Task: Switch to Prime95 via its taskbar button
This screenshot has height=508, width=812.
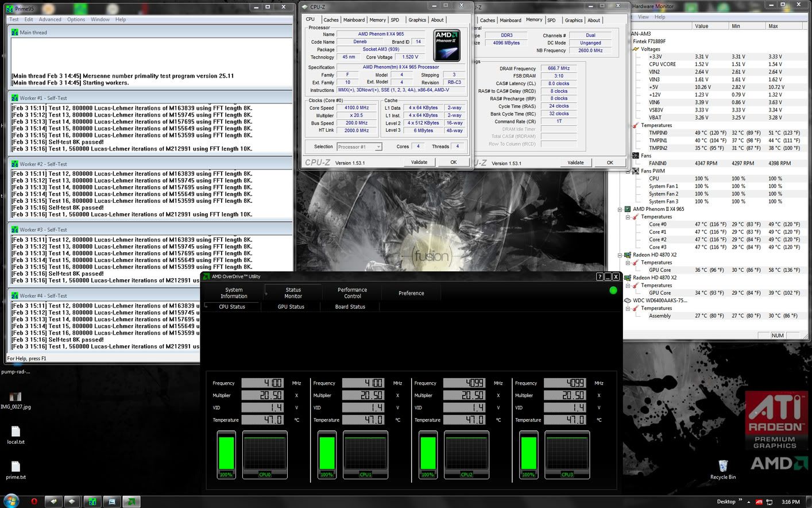Action: click(x=92, y=501)
